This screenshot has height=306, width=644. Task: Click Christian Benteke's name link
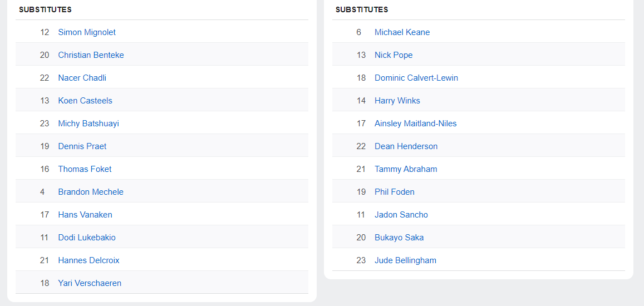(91, 55)
